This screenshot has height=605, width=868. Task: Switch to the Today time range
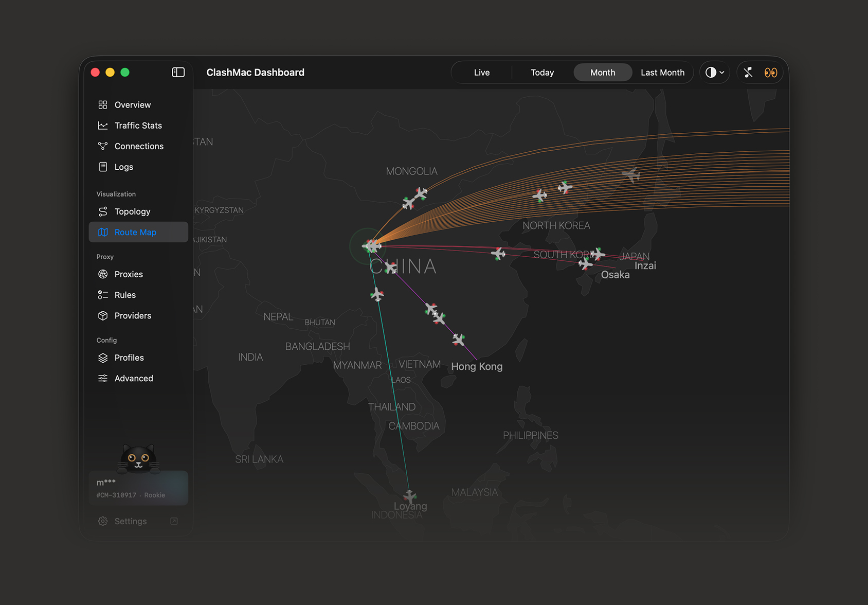point(542,73)
